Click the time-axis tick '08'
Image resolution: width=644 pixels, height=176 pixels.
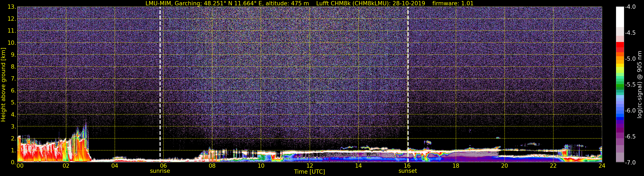pos(212,166)
